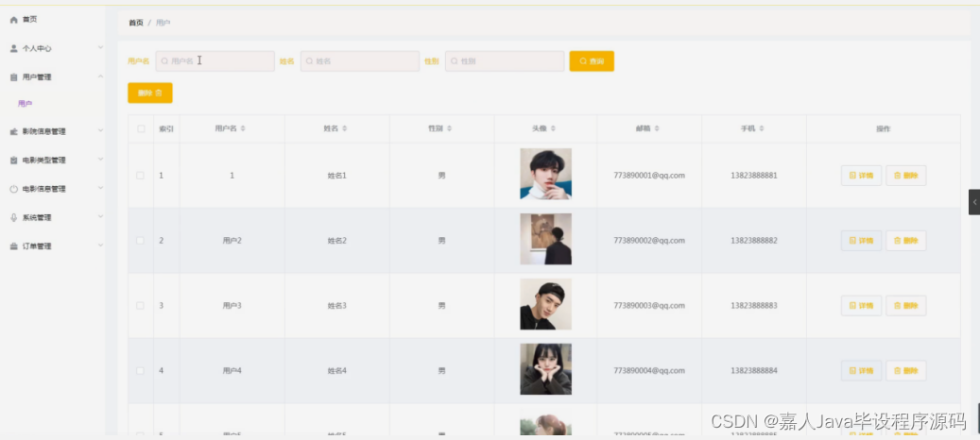
Task: Click 删除 for row 用户3
Action: click(x=905, y=306)
